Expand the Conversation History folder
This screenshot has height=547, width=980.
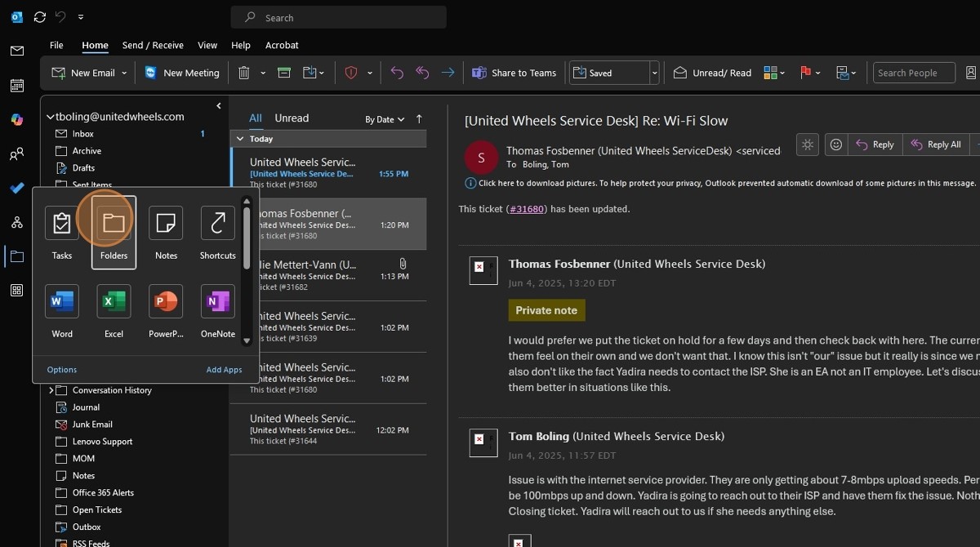[x=51, y=390]
